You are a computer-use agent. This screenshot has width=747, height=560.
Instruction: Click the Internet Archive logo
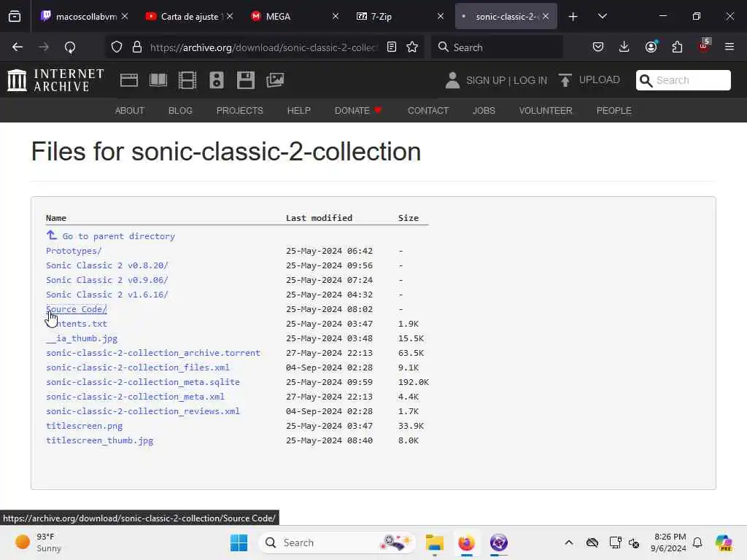pyautogui.click(x=55, y=80)
